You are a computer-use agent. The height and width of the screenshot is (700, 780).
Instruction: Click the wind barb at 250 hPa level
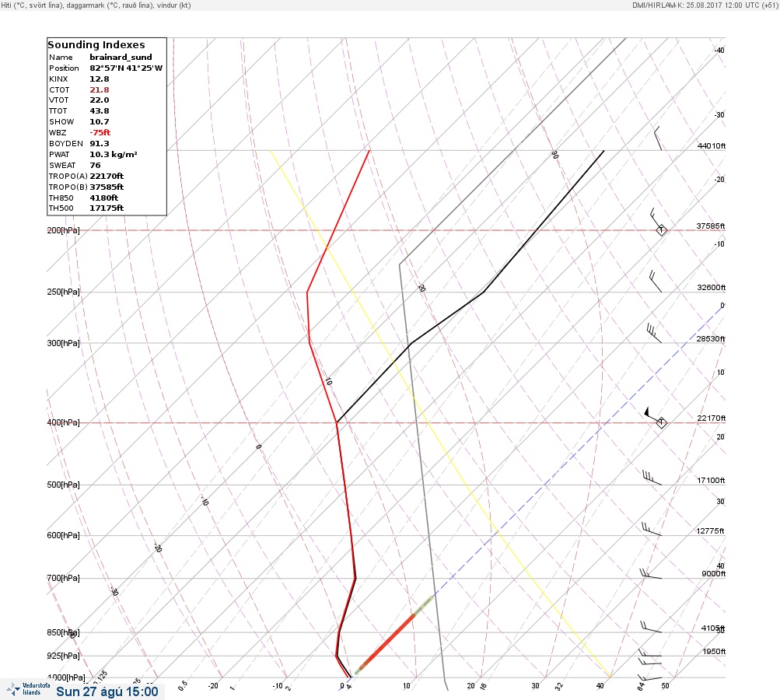pos(655,282)
